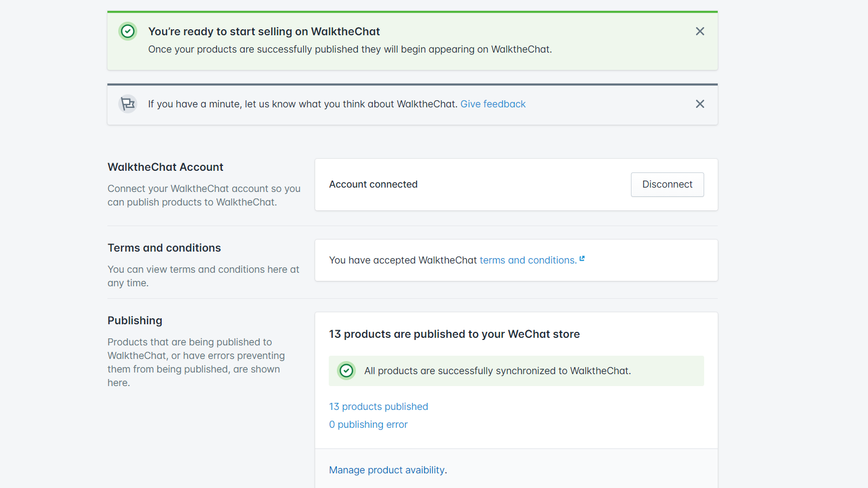View the 13 products published list

378,406
